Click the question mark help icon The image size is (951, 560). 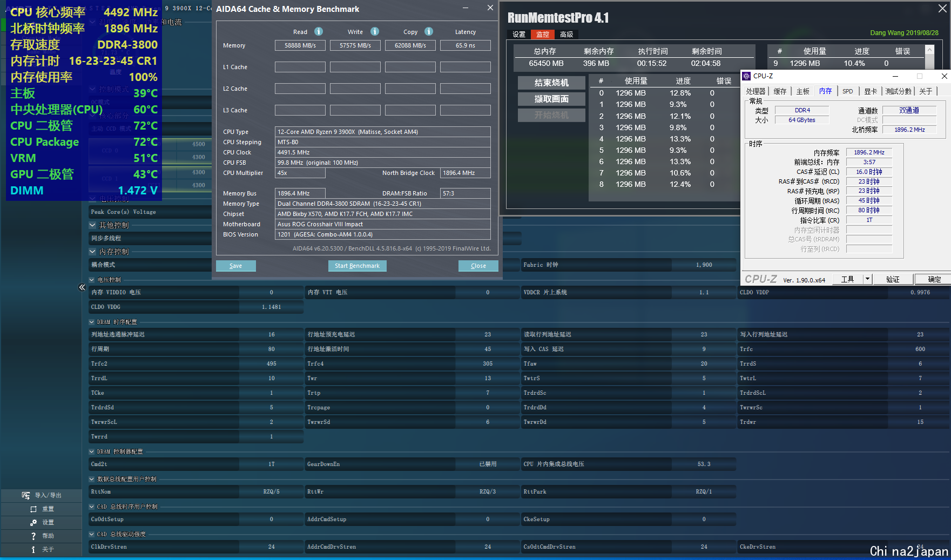[33, 536]
